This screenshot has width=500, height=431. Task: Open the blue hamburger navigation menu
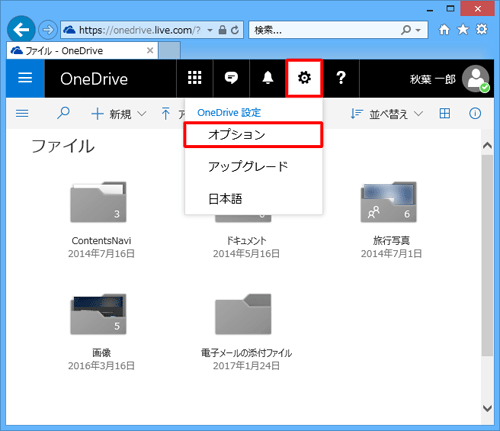click(25, 78)
